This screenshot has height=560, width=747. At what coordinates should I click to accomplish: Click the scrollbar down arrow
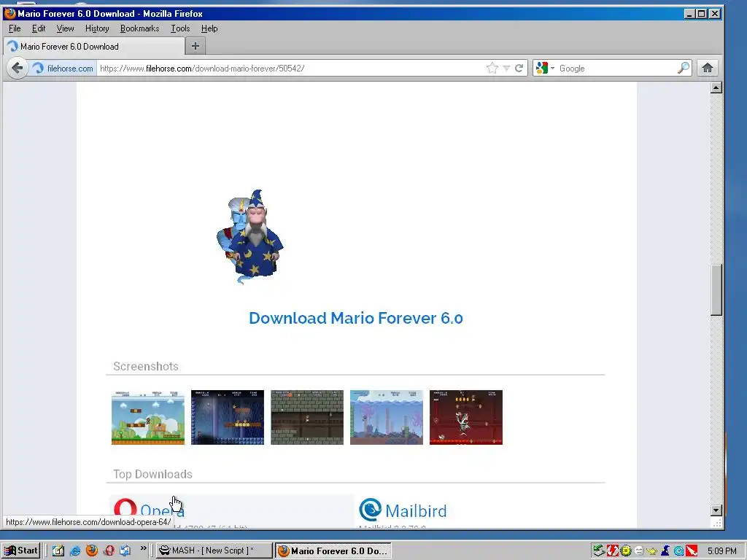(x=716, y=510)
